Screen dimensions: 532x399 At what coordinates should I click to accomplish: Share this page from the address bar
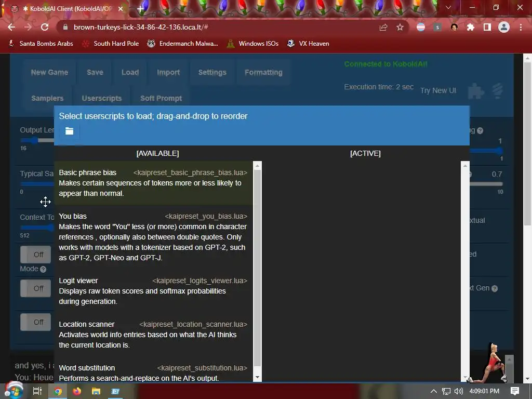point(383,27)
